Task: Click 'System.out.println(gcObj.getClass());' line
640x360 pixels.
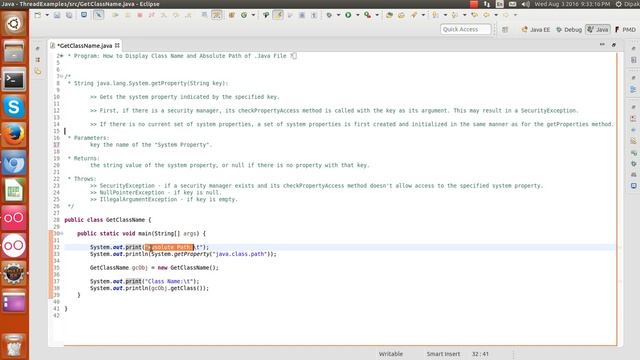Action: 149,288
